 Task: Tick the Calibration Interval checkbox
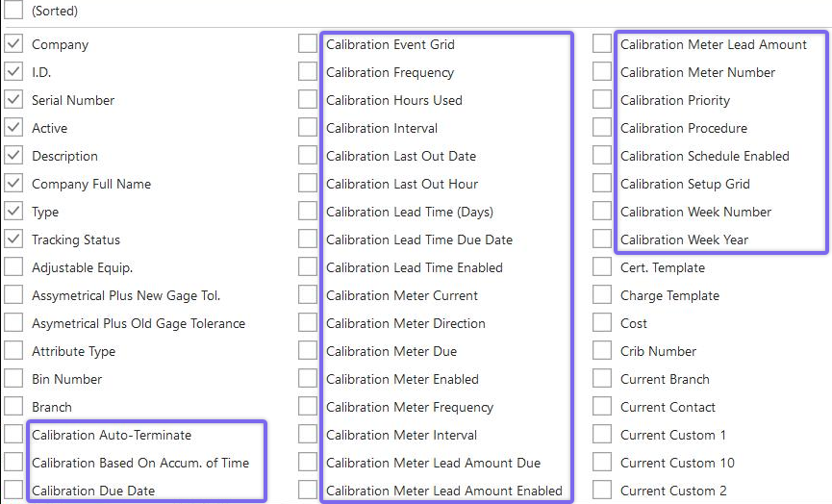click(307, 128)
